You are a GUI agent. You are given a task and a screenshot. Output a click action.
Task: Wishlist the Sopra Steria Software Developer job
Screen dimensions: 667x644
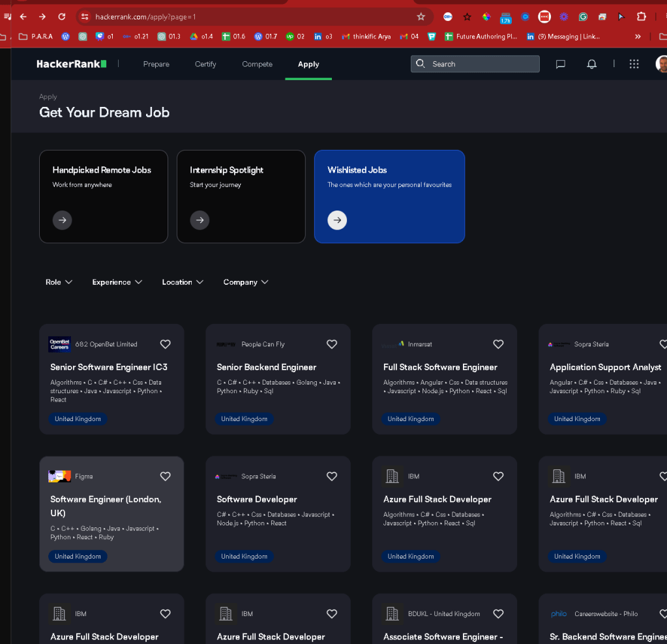pos(331,476)
